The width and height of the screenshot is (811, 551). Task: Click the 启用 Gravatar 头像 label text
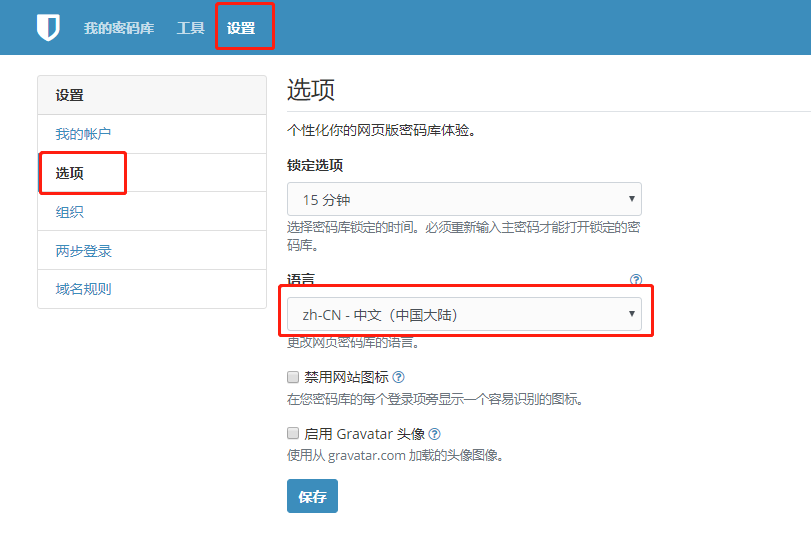pos(364,434)
